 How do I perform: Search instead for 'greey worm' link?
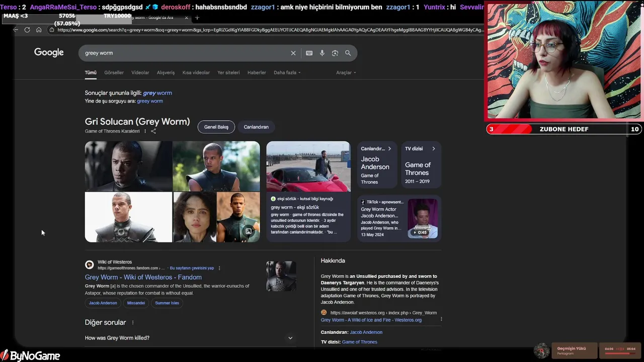(150, 101)
